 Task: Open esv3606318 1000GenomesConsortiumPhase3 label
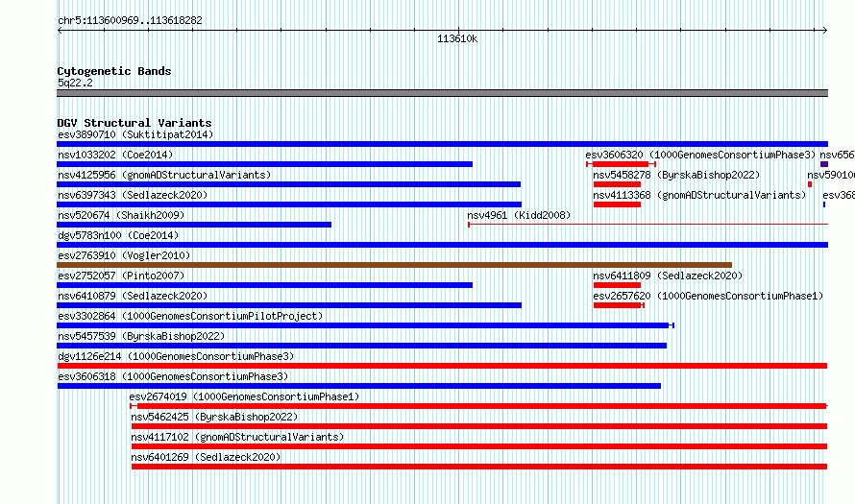(173, 376)
